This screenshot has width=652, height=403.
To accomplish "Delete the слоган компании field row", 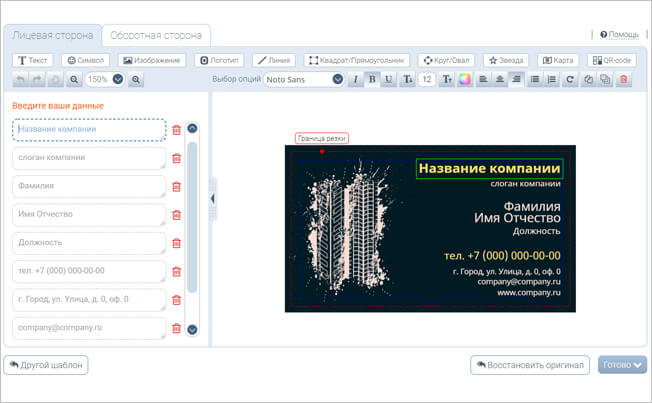I will [176, 158].
